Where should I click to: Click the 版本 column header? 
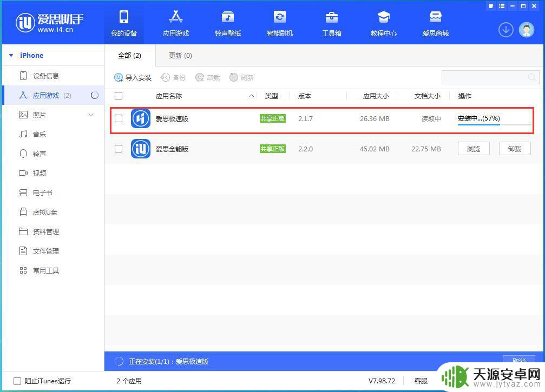coord(305,96)
